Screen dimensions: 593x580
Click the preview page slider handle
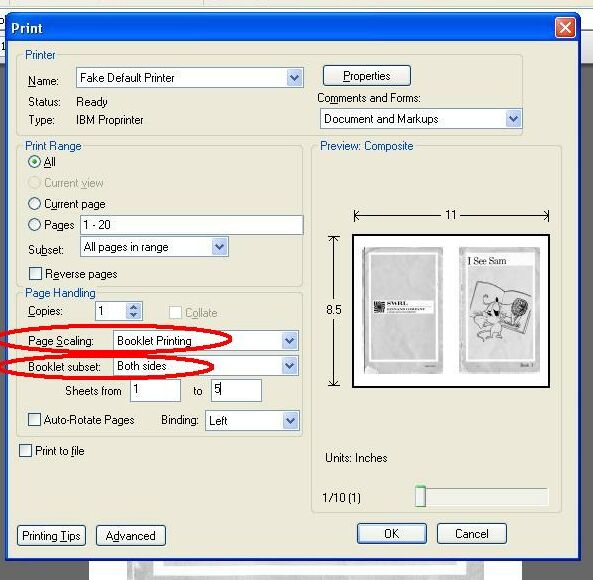pos(420,495)
